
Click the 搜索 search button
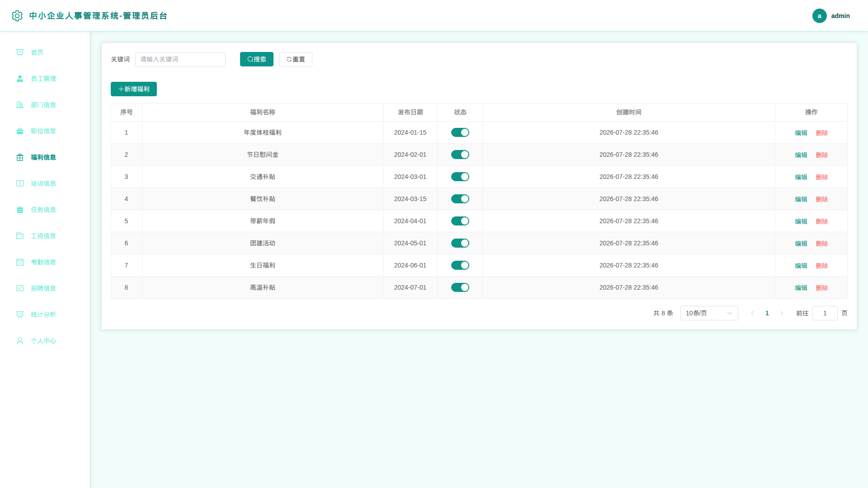[256, 59]
